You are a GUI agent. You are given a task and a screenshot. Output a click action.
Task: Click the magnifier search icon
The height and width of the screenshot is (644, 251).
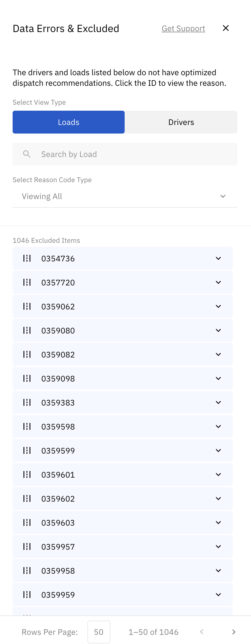pyautogui.click(x=27, y=154)
